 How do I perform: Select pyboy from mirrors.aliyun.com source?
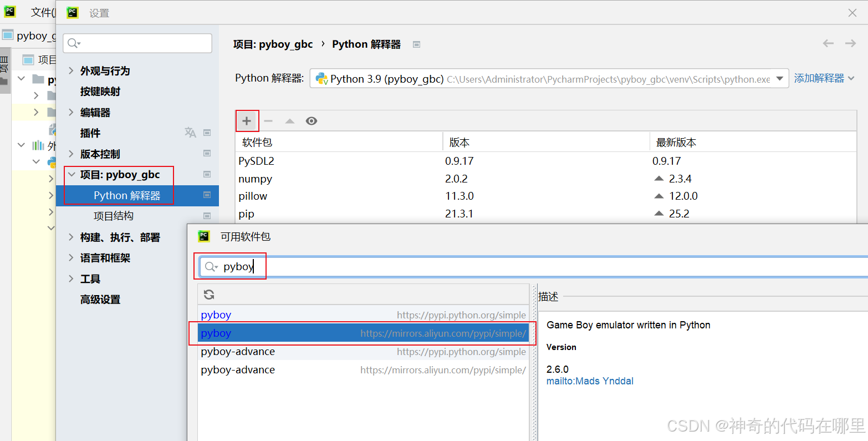(363, 333)
